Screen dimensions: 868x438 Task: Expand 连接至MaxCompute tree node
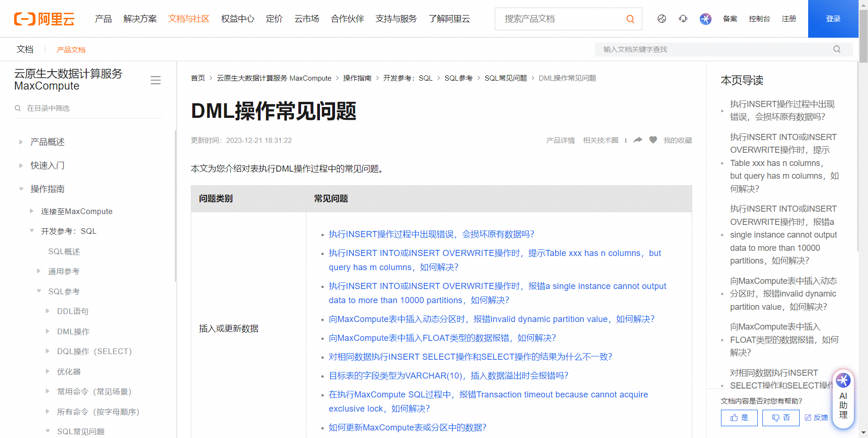click(x=32, y=211)
